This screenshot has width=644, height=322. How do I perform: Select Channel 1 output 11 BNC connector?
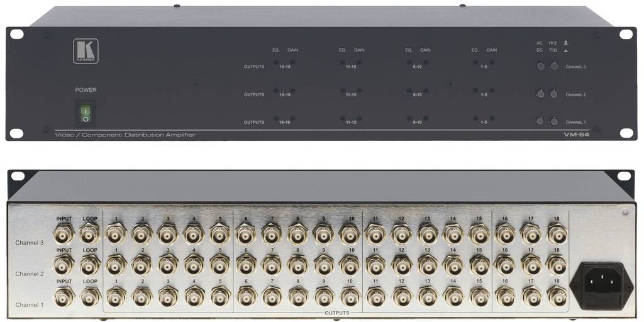(x=376, y=296)
